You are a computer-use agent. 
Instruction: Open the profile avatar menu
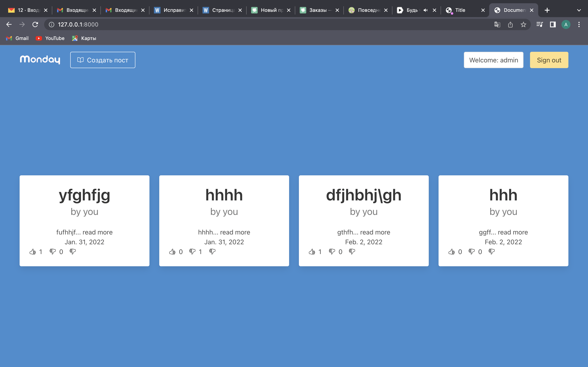(x=566, y=24)
